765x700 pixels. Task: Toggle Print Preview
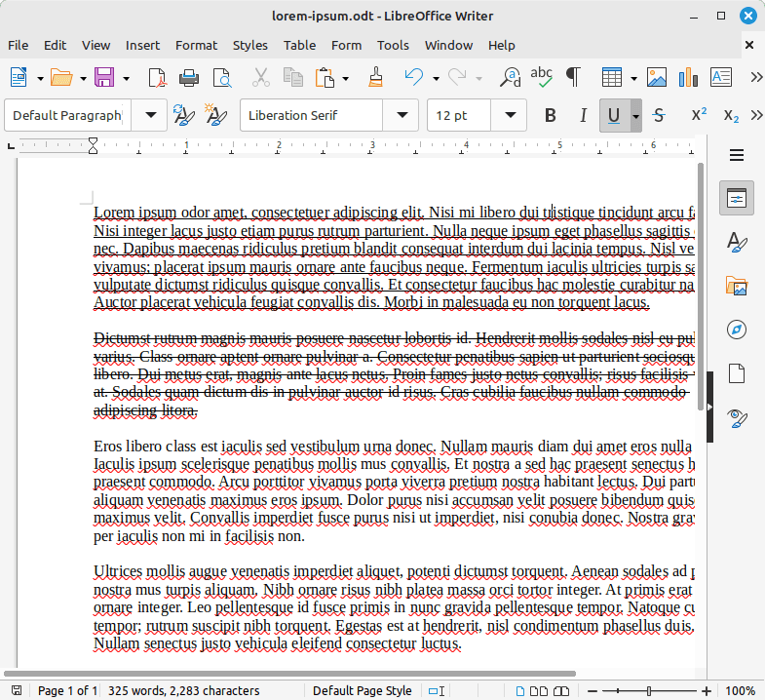click(222, 78)
